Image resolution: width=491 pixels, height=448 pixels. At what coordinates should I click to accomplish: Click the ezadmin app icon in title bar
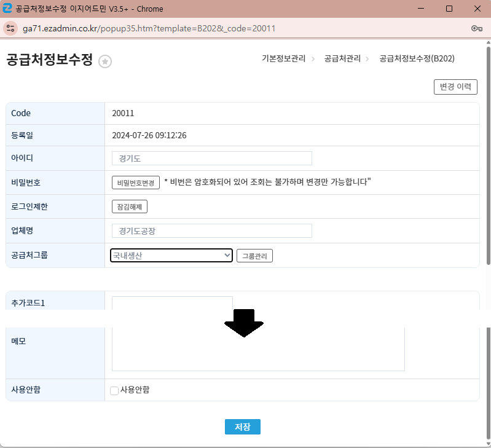click(7, 9)
